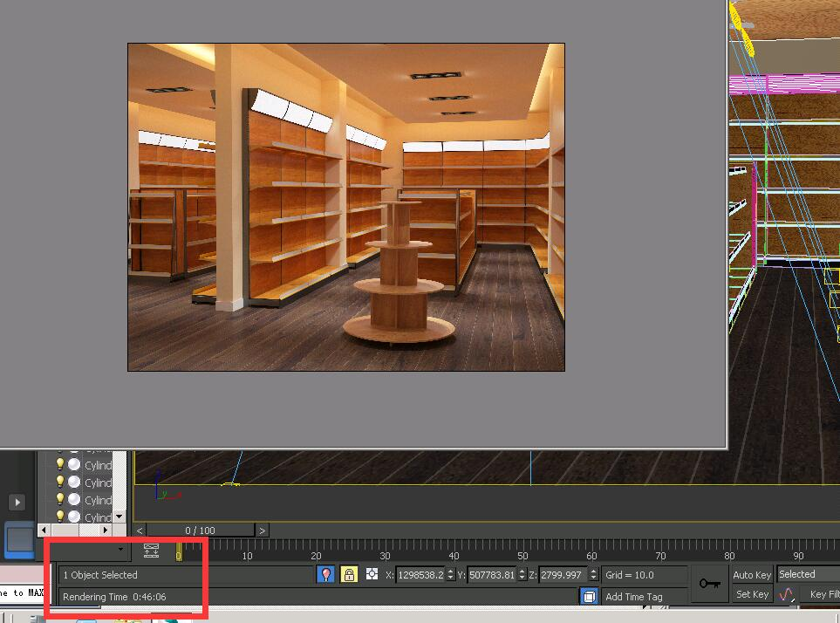
Task: Click the blue monitor thumbnail at lower left
Action: [19, 540]
